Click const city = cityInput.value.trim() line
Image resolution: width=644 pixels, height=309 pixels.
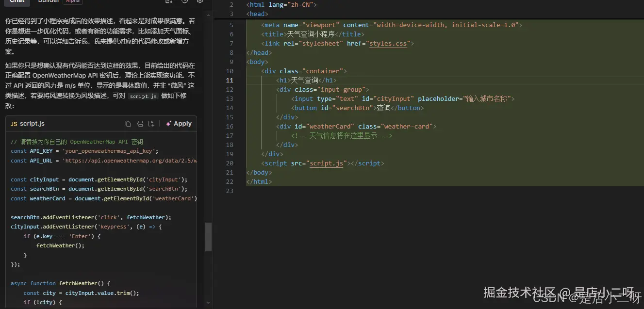point(82,293)
